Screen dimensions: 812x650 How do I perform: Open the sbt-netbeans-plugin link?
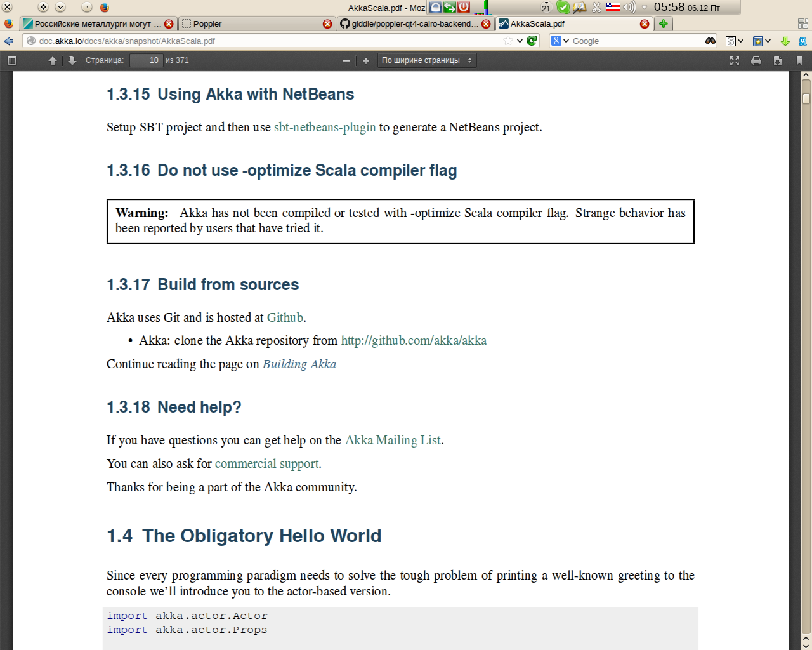(x=325, y=127)
